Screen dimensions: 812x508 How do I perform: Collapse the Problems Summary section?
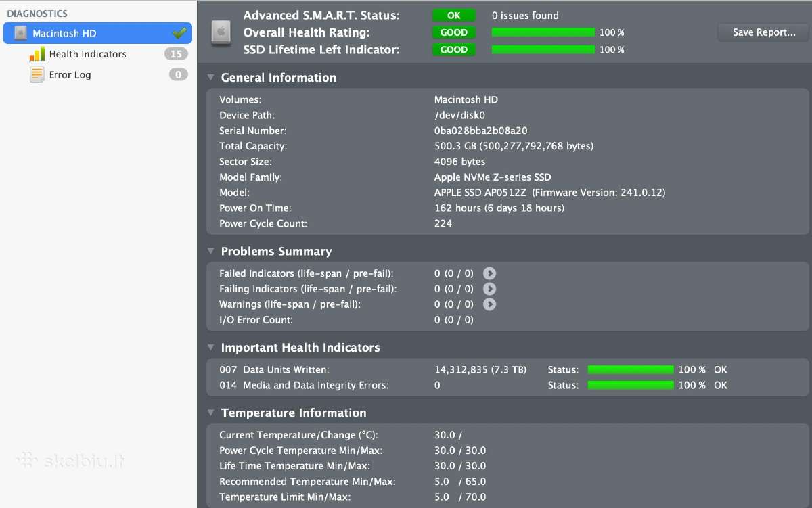210,251
